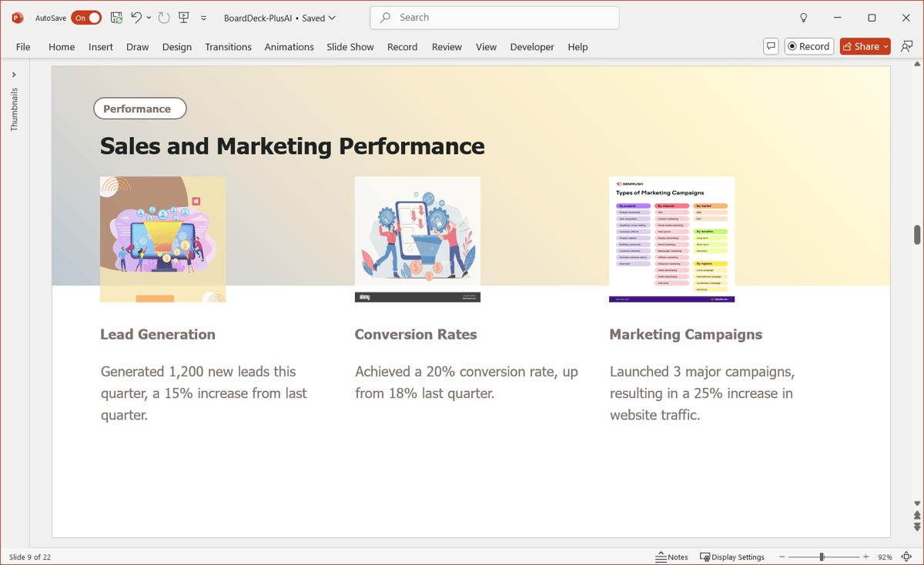This screenshot has width=924, height=565.
Task: Click the 'Achieved a 20% conversion rate' paragraph
Action: point(467,383)
